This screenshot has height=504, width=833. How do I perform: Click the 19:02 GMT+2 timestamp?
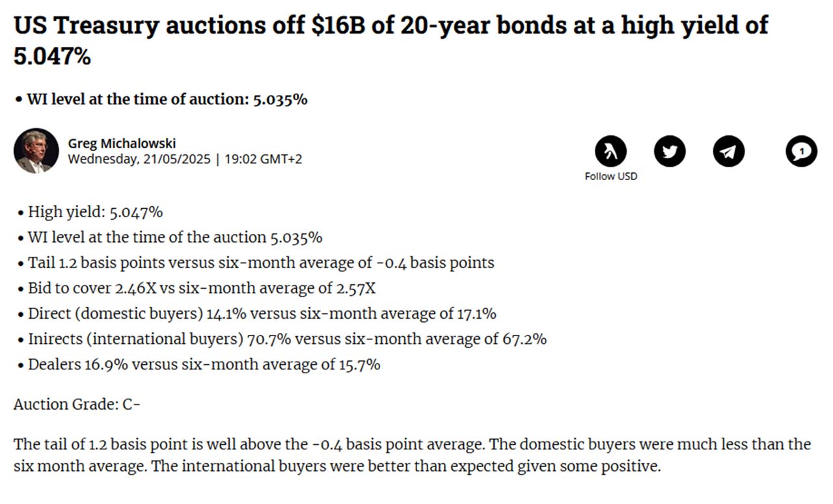click(263, 159)
